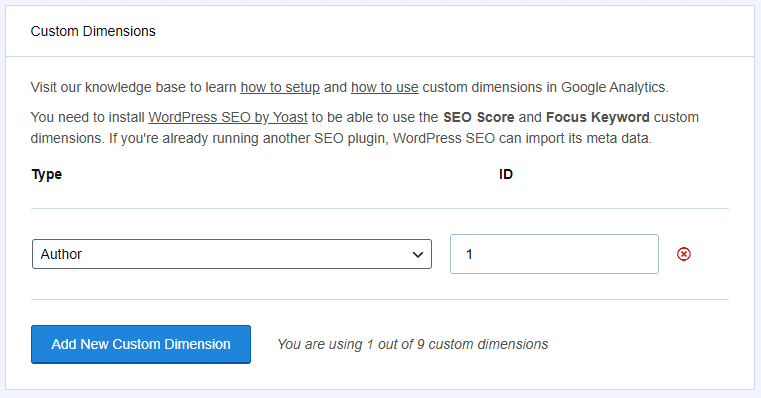This screenshot has height=398, width=761.
Task: Click the bold 'Focus Keyword' text
Action: [597, 117]
